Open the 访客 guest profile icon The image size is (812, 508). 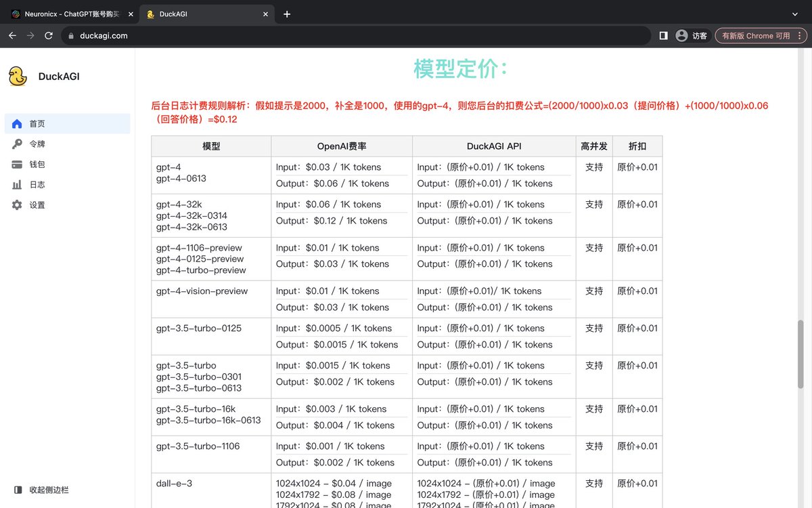tap(681, 35)
